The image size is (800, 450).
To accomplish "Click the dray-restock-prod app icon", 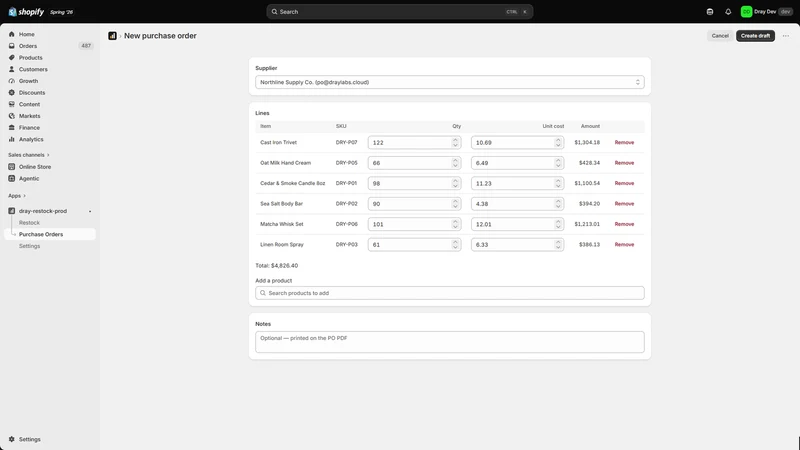I will [x=12, y=211].
